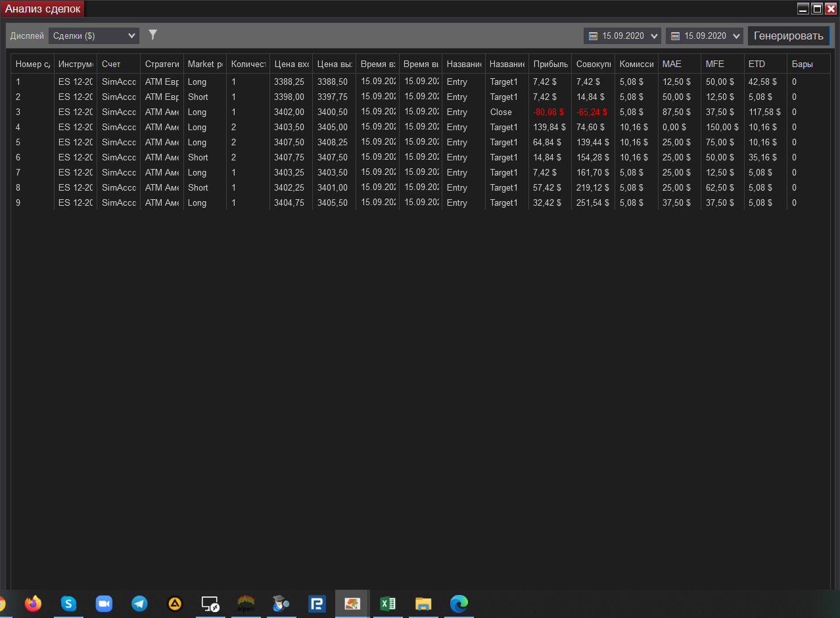Select entry price cell 3407,75
Screen dimensions: 840x618
coord(291,157)
